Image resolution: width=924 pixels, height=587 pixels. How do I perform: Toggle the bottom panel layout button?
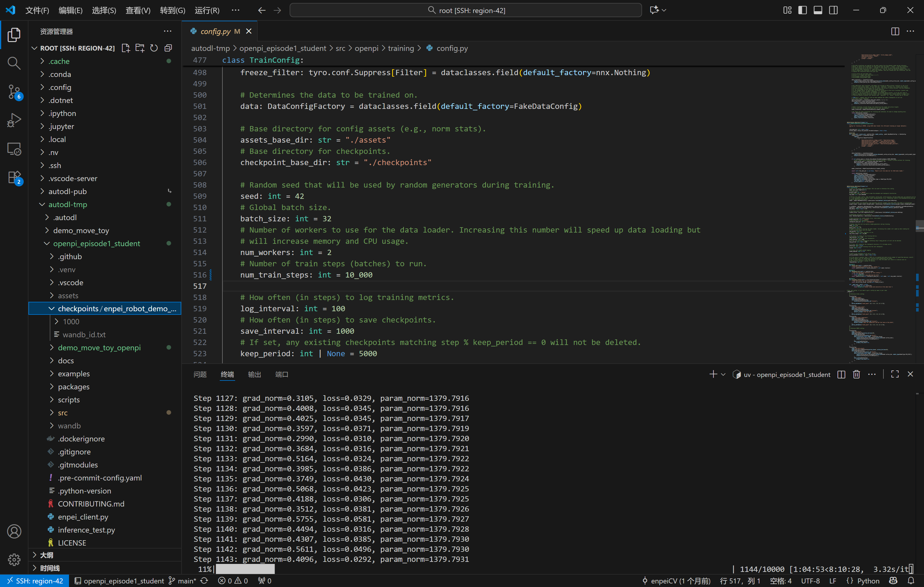(x=818, y=10)
